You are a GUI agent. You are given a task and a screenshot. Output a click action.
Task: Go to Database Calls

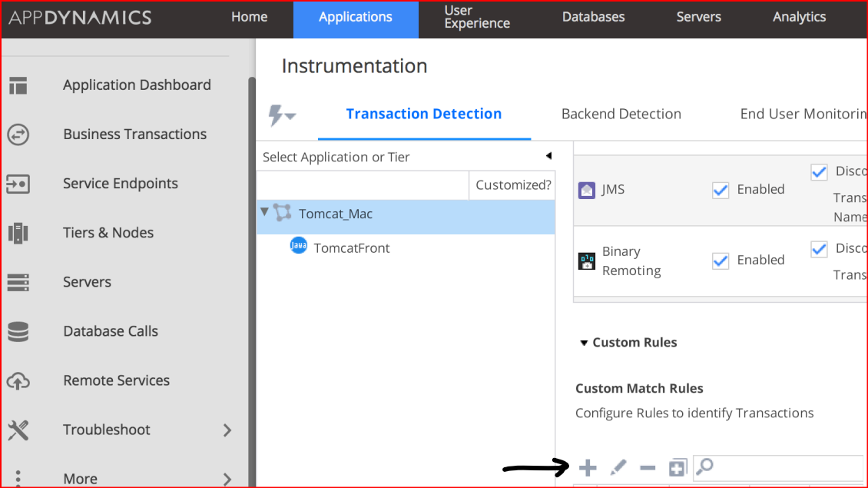click(110, 331)
